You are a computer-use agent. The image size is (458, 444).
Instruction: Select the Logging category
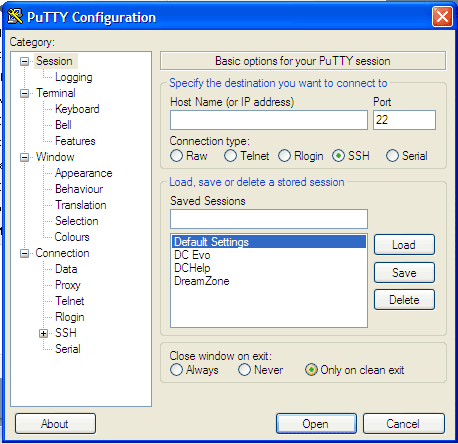click(74, 77)
